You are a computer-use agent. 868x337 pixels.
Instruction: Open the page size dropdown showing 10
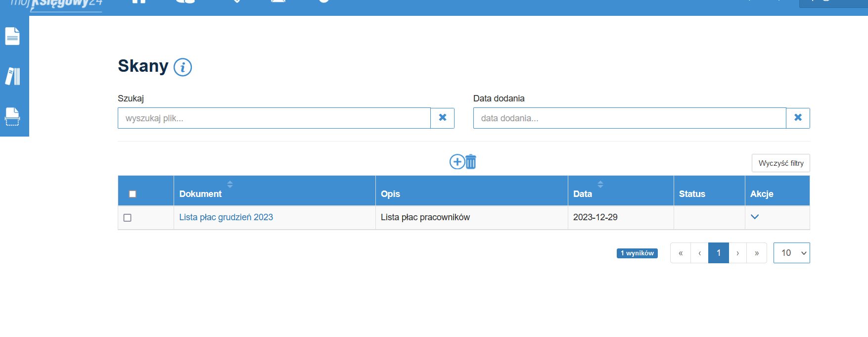791,253
